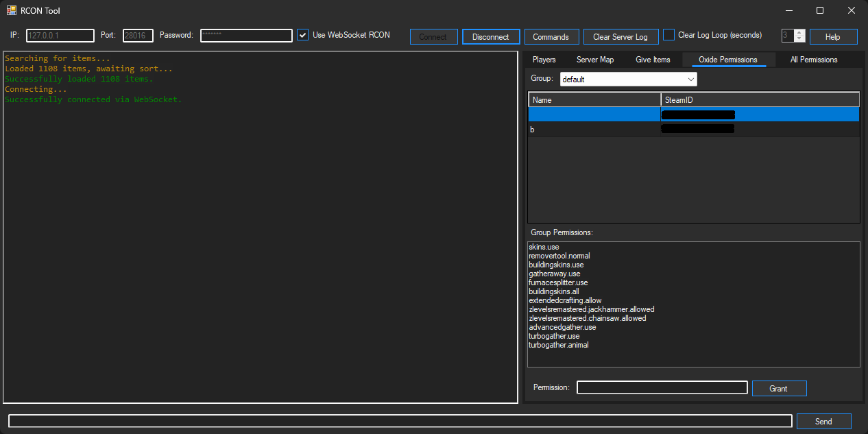Switch to the Players tab

[544, 60]
